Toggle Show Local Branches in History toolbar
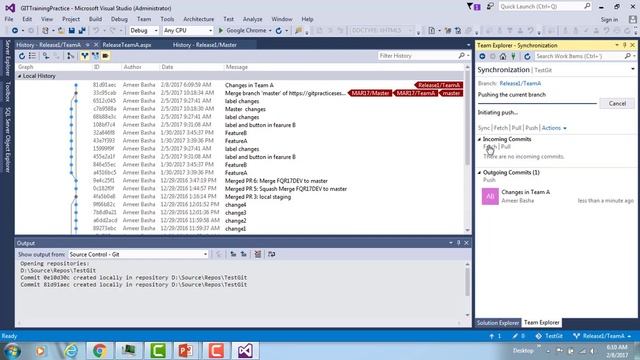640x360 pixels. (84, 56)
